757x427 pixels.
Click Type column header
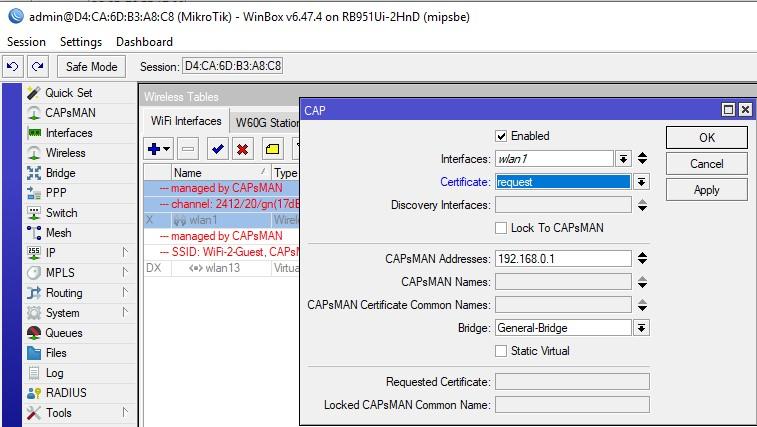[285, 173]
